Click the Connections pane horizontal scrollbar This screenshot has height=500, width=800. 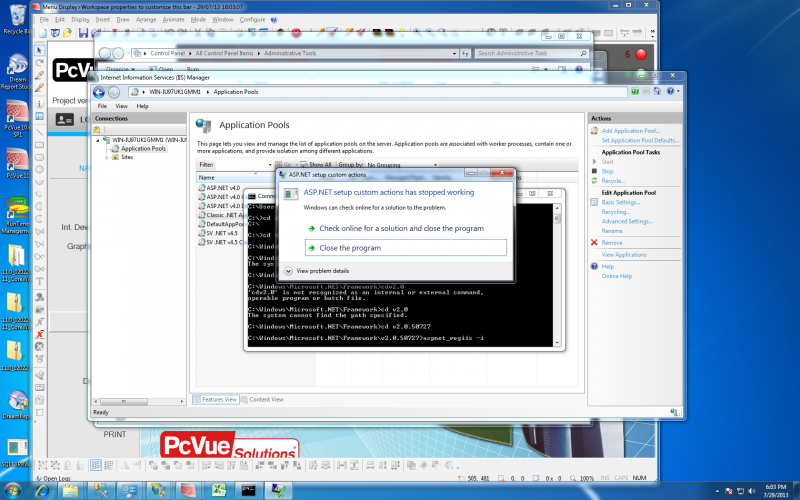click(138, 402)
